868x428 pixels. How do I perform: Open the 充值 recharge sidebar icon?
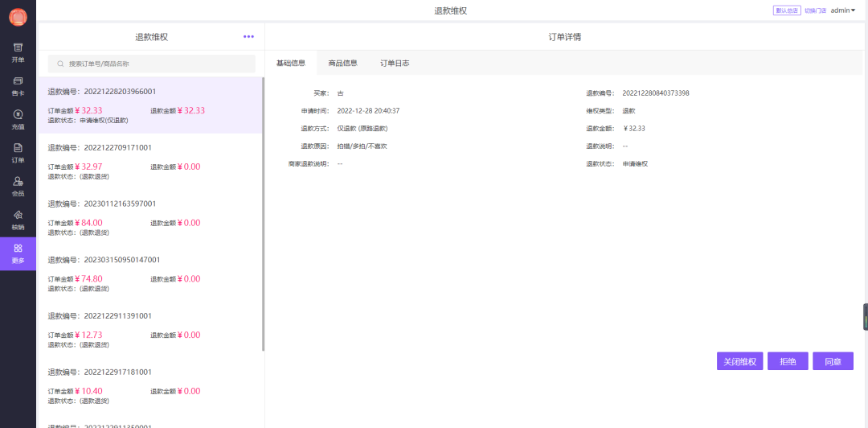(18, 119)
